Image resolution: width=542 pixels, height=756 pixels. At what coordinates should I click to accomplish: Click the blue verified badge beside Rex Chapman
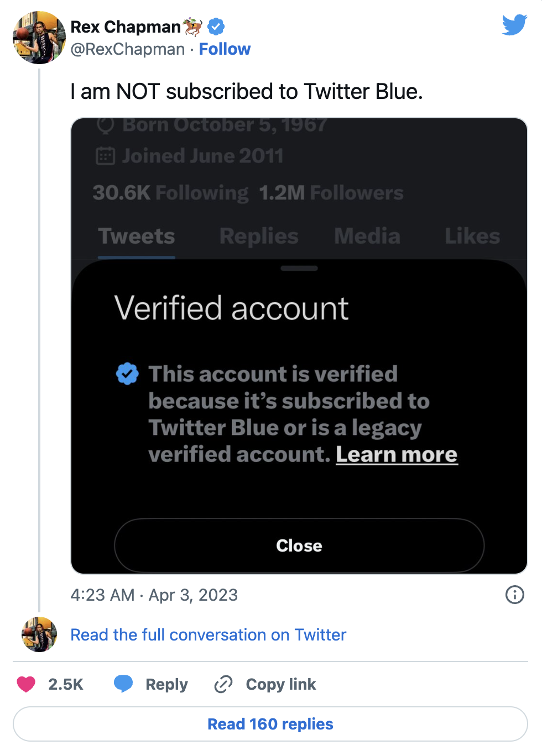point(216,27)
